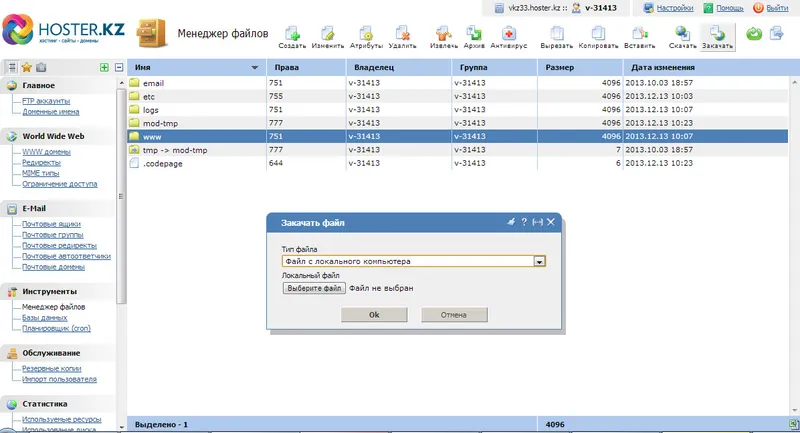Click the green refresh arrow icon

coord(754,34)
